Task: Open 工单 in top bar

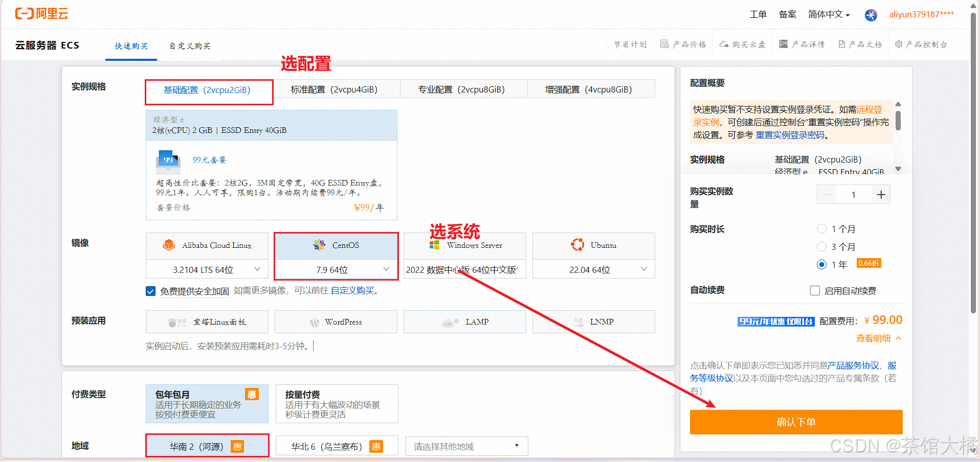Action: (x=758, y=14)
